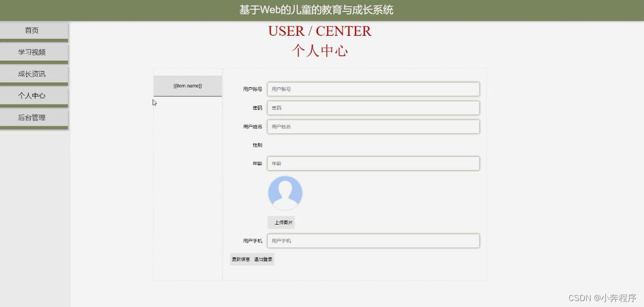Click the 用户账号 field label
This screenshot has height=307, width=644.
click(252, 89)
